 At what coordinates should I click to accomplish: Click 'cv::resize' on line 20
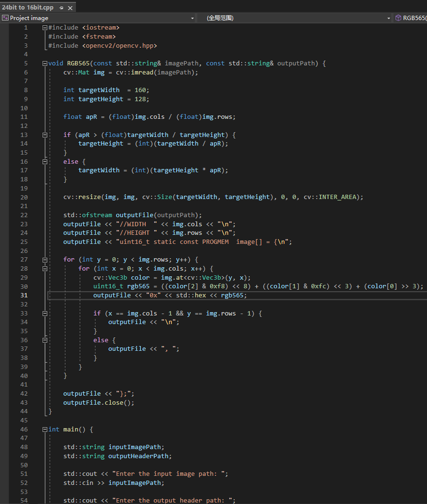coord(82,197)
